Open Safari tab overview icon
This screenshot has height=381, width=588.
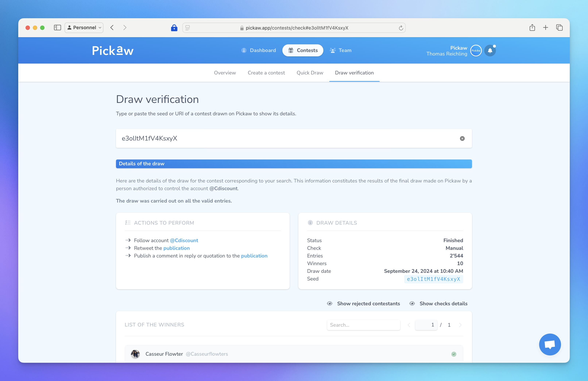pyautogui.click(x=559, y=27)
